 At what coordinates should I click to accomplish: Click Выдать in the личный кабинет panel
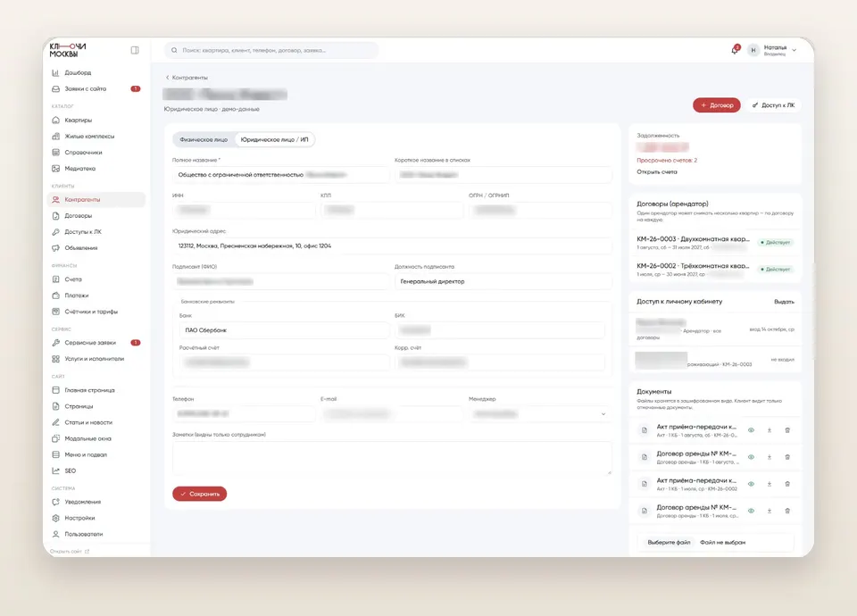[x=784, y=302]
